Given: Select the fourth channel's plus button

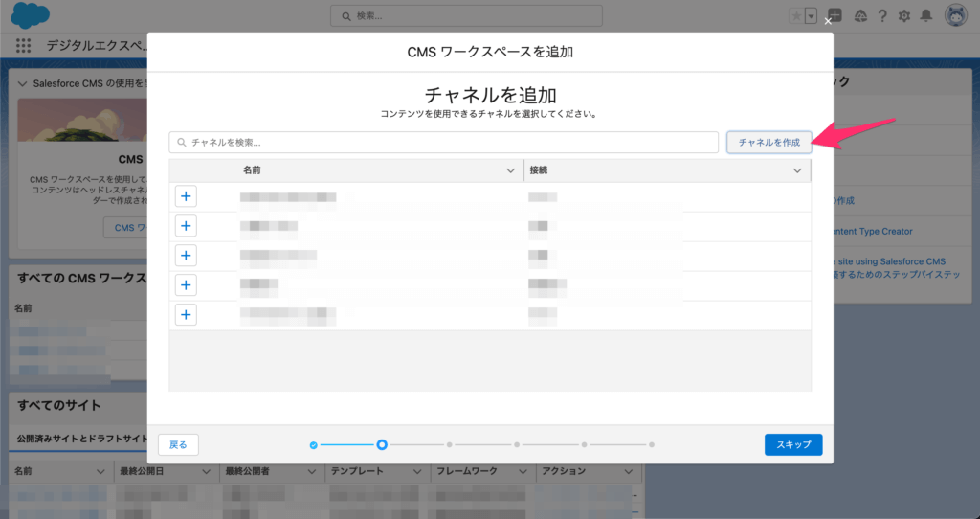Looking at the screenshot, I should (x=186, y=284).
